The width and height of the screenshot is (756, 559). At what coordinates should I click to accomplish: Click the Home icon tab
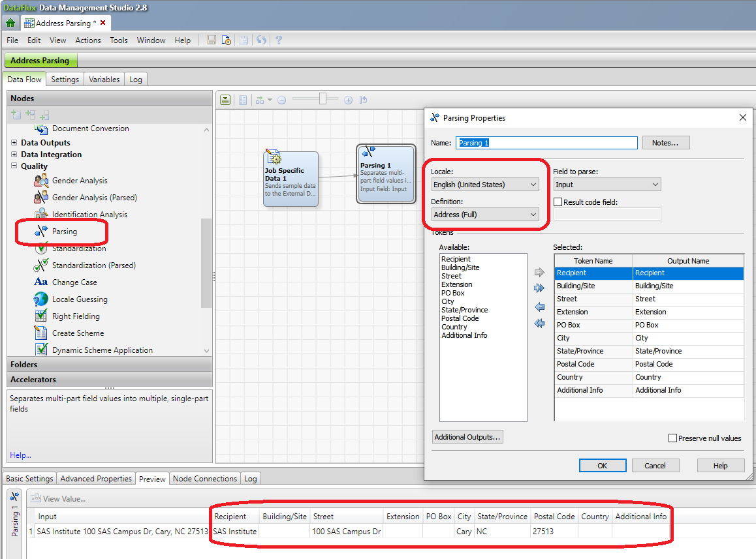(x=10, y=23)
